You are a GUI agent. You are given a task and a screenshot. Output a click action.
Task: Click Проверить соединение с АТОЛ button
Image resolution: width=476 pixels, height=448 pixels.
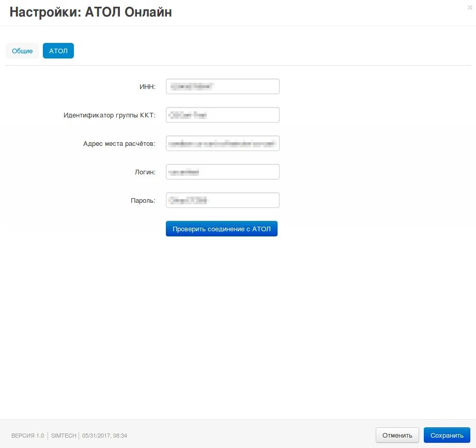pyautogui.click(x=222, y=229)
